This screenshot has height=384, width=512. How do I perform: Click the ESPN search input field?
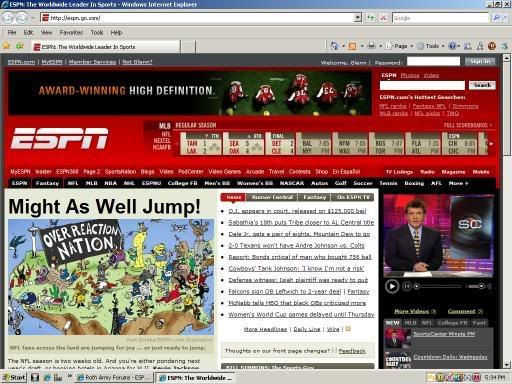[x=422, y=85]
